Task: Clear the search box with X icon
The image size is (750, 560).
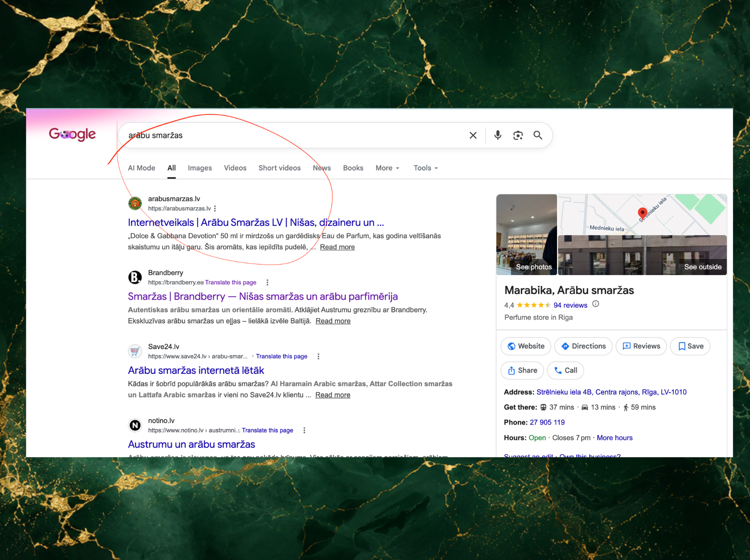Action: (x=473, y=135)
